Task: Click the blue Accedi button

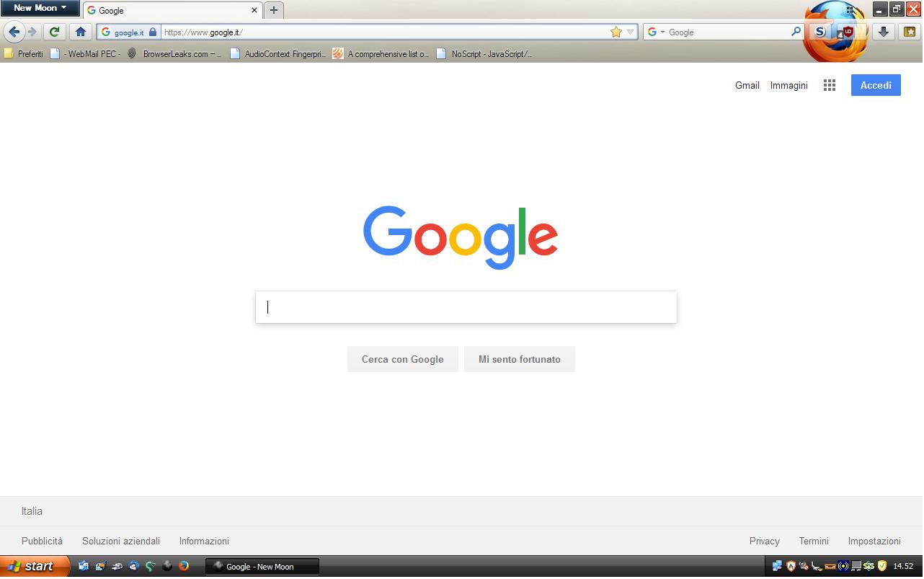Action: coord(876,85)
